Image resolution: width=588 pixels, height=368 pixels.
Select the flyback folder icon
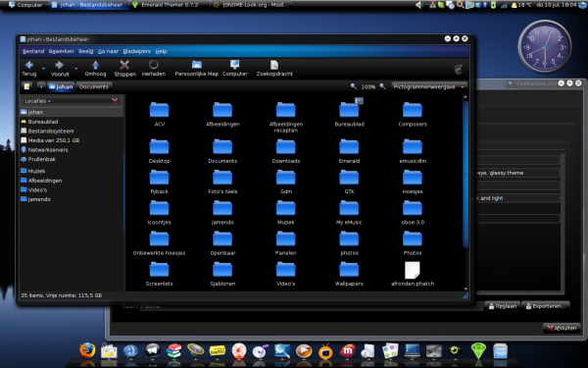160,178
